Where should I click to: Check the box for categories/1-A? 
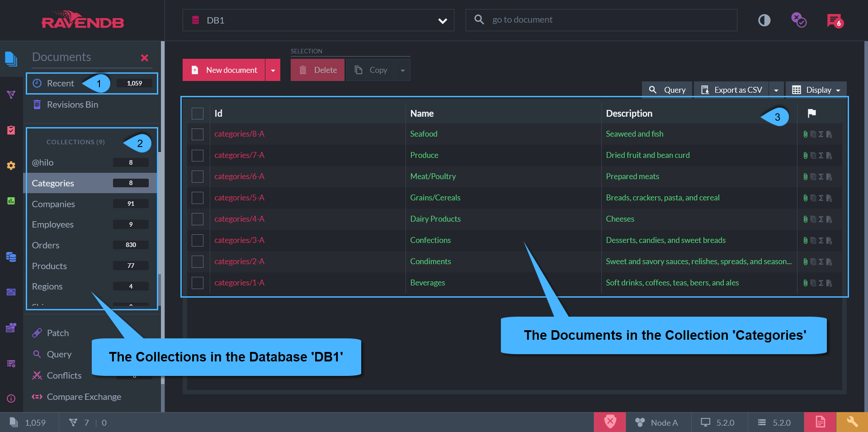coord(198,283)
